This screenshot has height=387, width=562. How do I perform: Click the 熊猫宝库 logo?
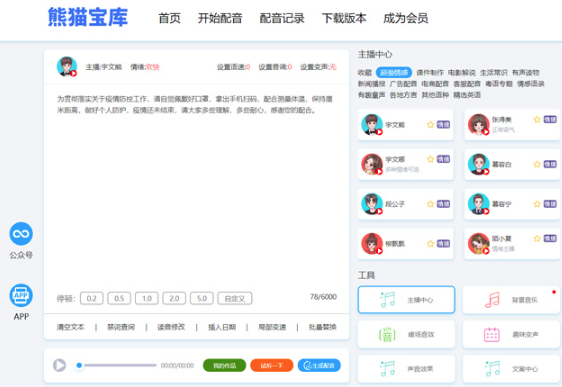(x=88, y=17)
